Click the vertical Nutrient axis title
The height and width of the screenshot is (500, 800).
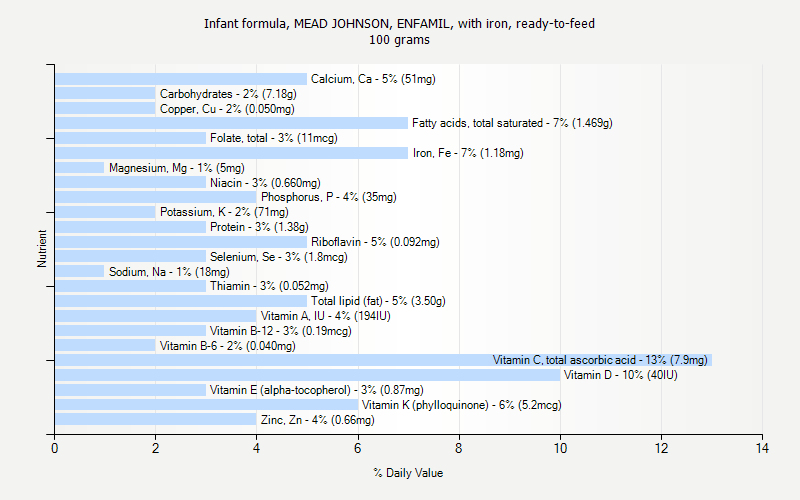(42, 248)
